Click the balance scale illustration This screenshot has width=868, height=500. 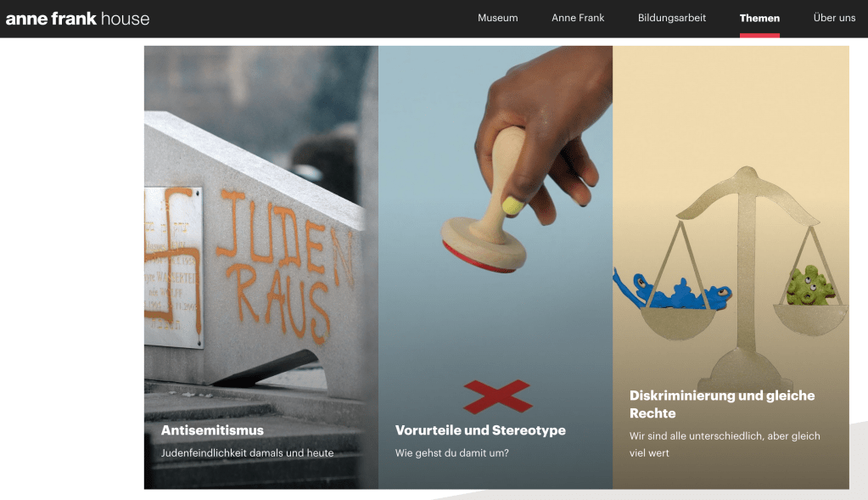click(x=742, y=277)
